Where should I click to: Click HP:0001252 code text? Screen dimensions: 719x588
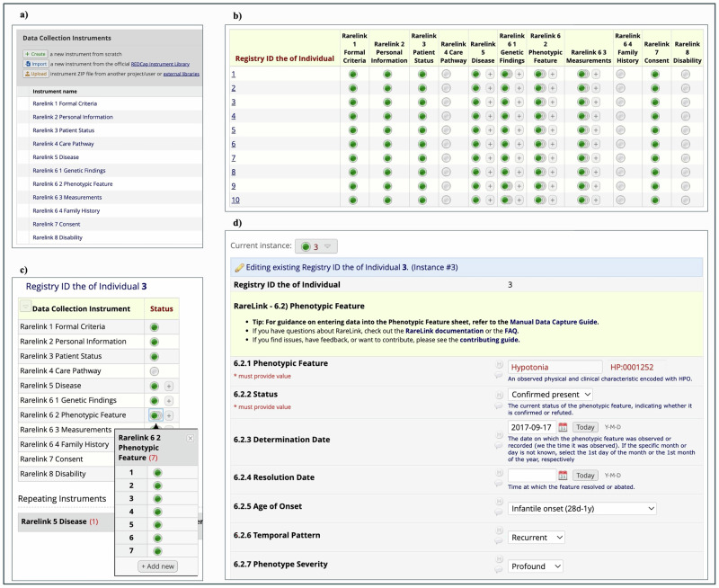coord(632,368)
